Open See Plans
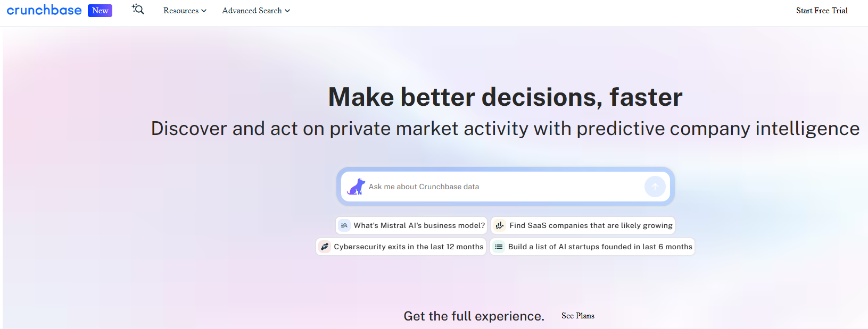Viewport: 868px width, 329px height. click(577, 316)
